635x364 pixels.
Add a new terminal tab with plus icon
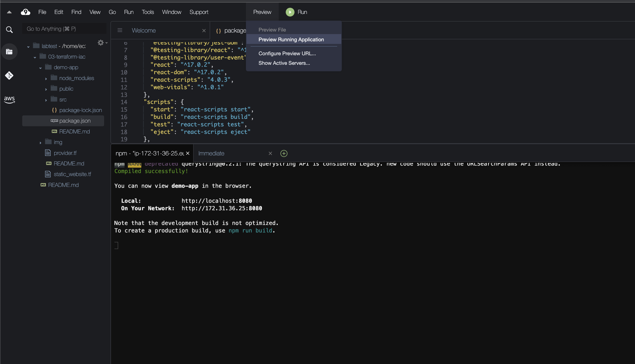click(x=284, y=153)
